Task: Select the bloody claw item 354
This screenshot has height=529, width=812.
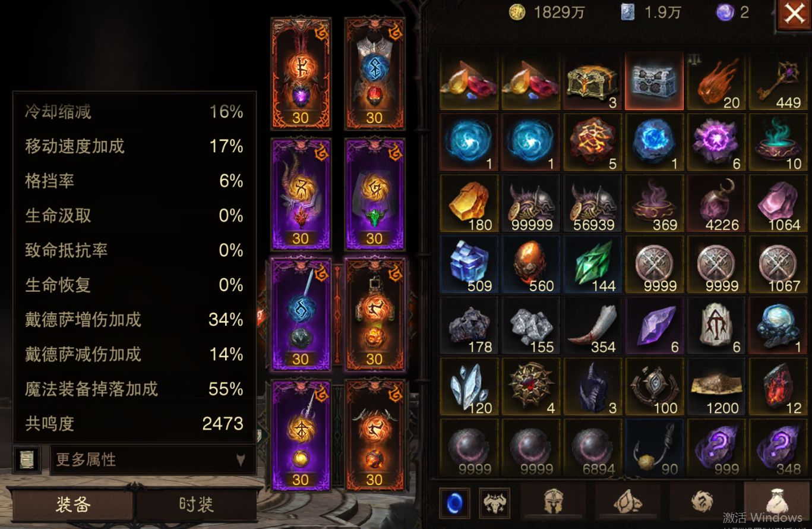Action: coord(592,326)
